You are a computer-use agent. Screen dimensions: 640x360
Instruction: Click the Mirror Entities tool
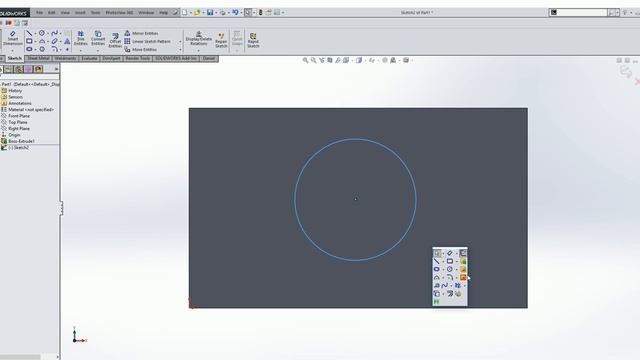click(141, 33)
